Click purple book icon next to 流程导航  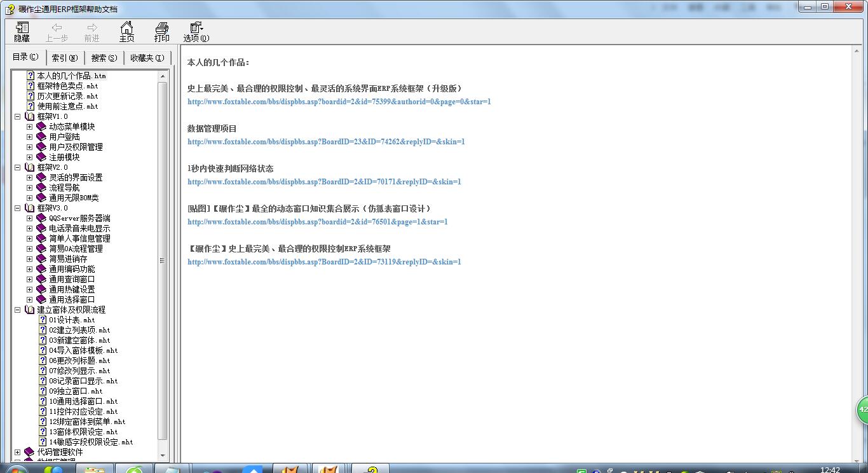click(x=42, y=188)
